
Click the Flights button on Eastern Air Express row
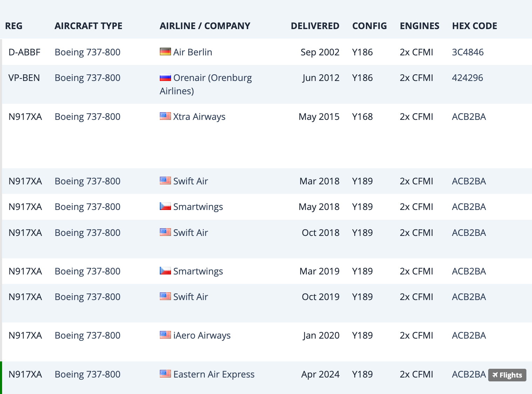507,375
